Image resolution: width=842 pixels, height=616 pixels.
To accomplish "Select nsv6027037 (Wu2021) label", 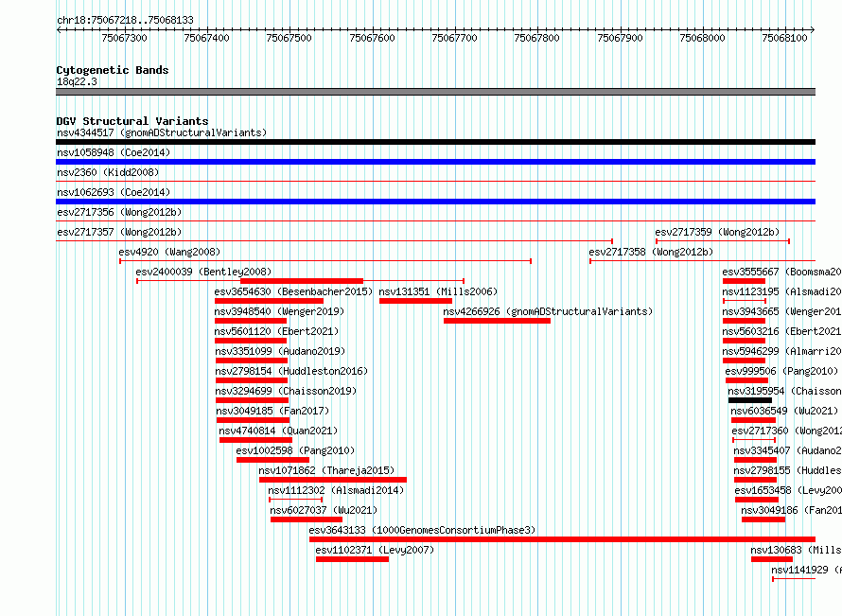I will click(324, 510).
